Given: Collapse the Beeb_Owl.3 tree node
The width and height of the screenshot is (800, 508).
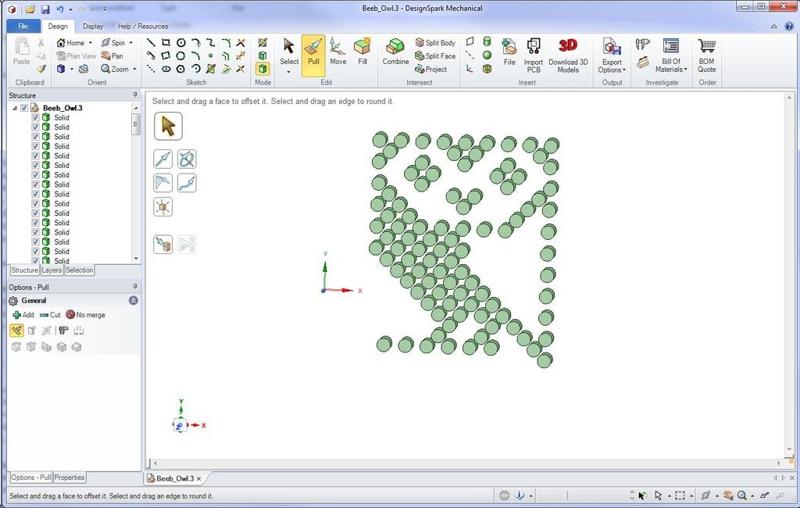Looking at the screenshot, I should click(15, 108).
